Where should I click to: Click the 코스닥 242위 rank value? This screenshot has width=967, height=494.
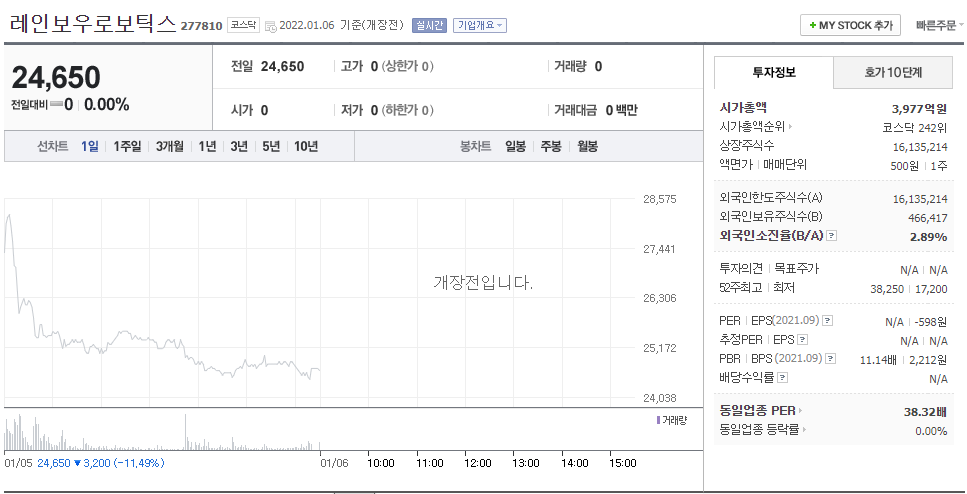tap(915, 128)
